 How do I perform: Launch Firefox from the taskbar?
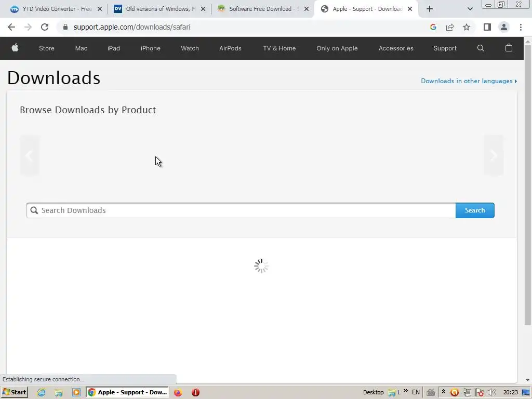tap(178, 393)
